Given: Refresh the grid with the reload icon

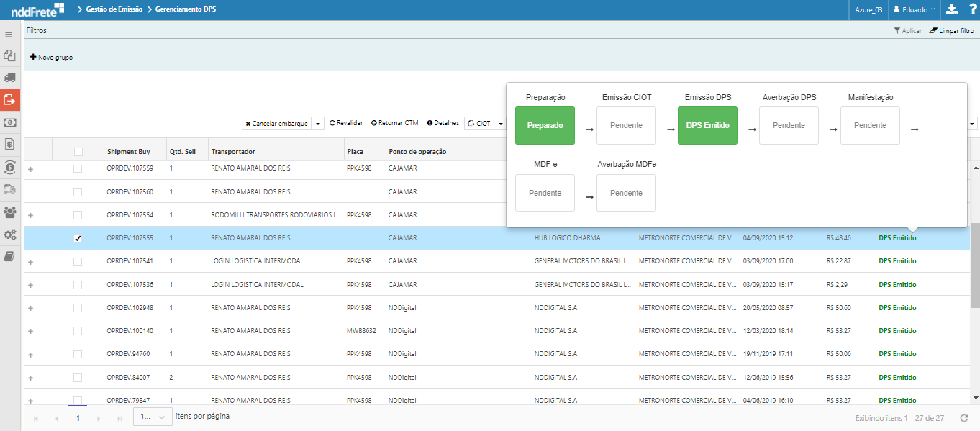Looking at the screenshot, I should (x=964, y=418).
